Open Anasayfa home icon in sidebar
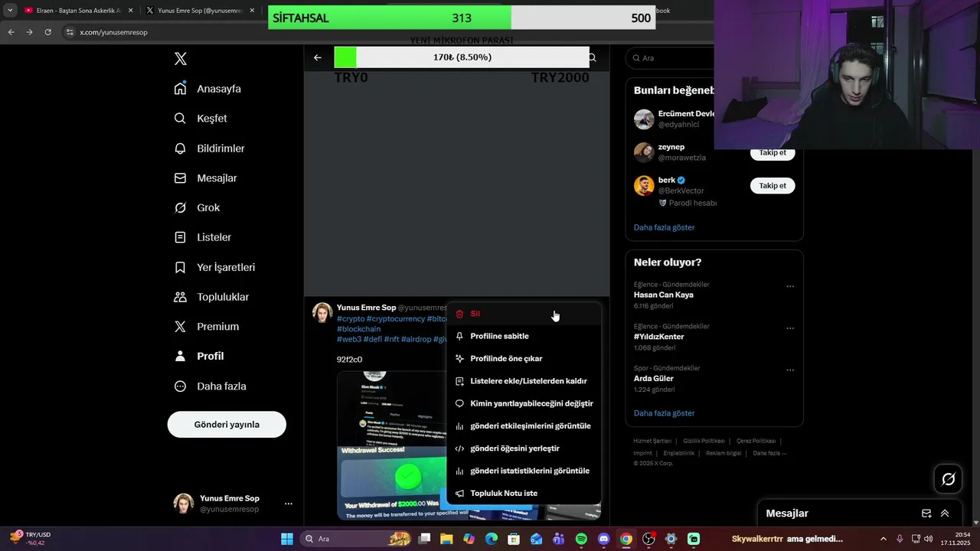 180,89
